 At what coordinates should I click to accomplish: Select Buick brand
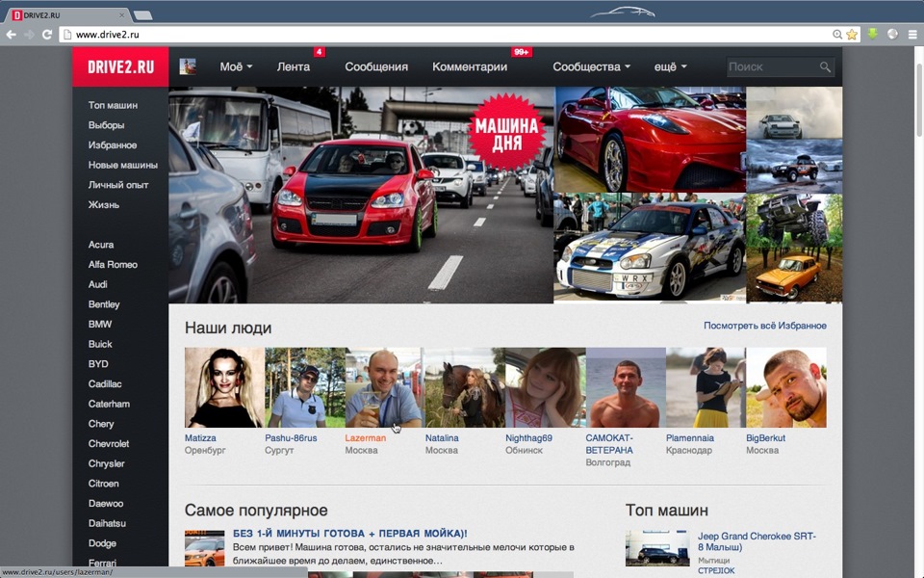(100, 344)
